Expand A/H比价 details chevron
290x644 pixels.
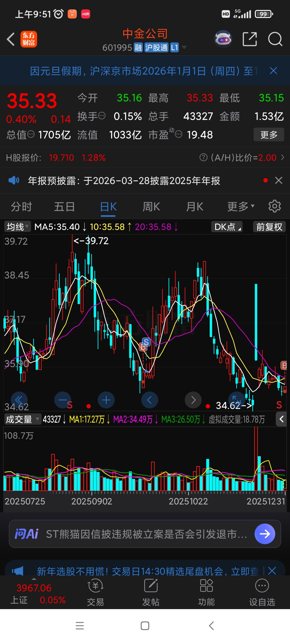click(x=282, y=157)
